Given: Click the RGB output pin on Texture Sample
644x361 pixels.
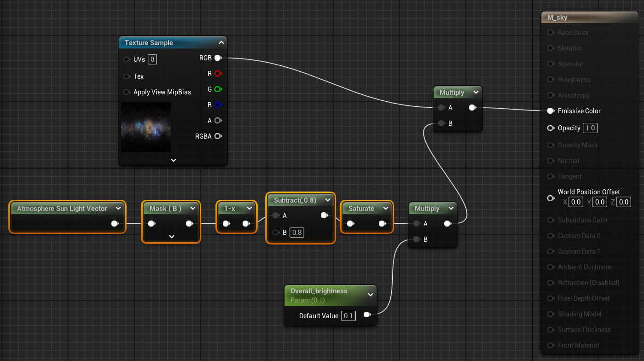Looking at the screenshot, I should pos(218,58).
